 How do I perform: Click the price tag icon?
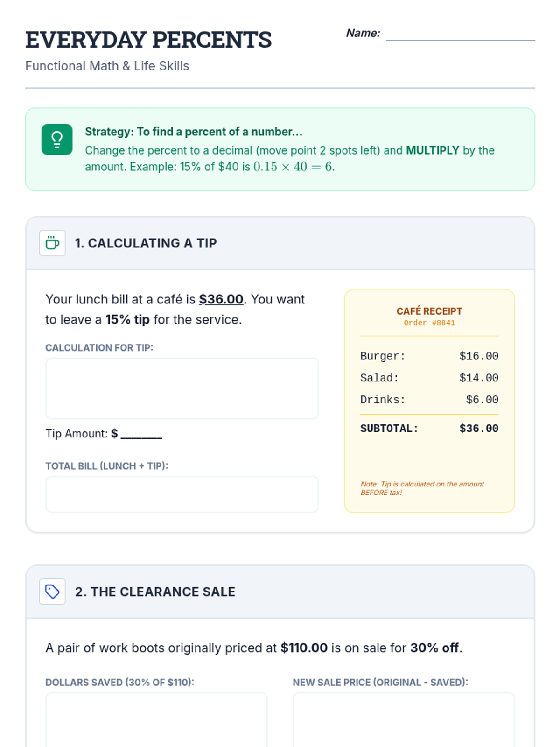pos(52,592)
